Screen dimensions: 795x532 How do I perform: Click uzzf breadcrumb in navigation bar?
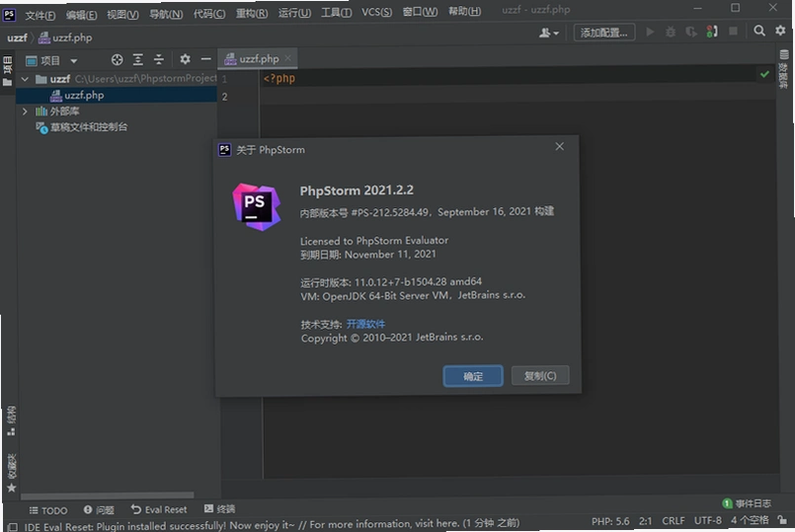[x=17, y=38]
